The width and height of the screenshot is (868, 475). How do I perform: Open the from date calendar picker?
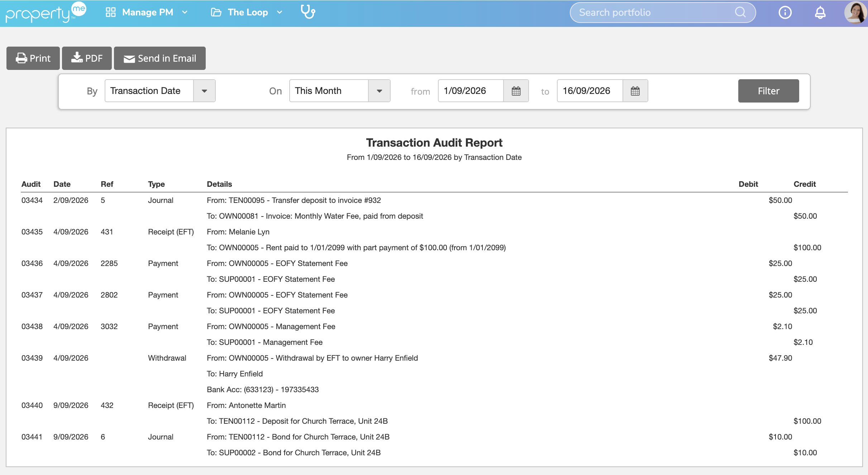516,91
